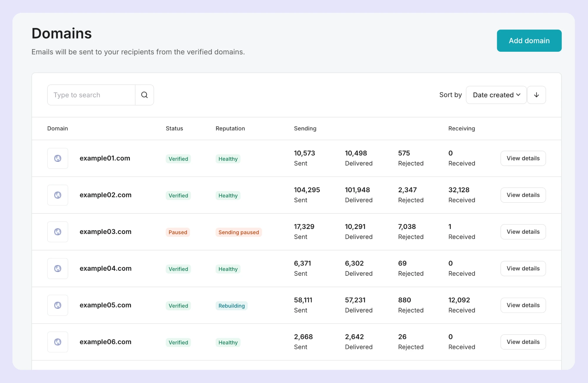View details for example03.com
This screenshot has height=383, width=588.
(523, 232)
